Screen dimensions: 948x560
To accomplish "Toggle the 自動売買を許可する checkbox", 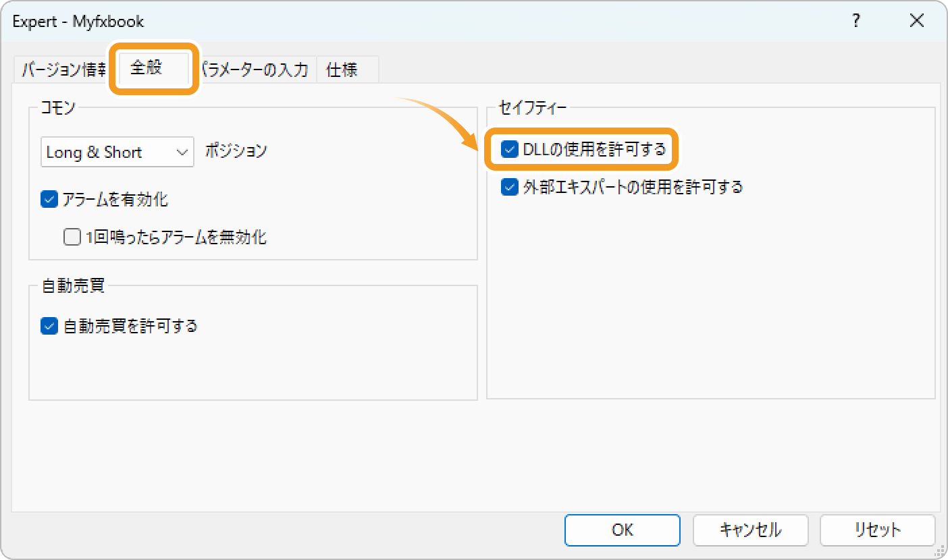I will coord(50,326).
